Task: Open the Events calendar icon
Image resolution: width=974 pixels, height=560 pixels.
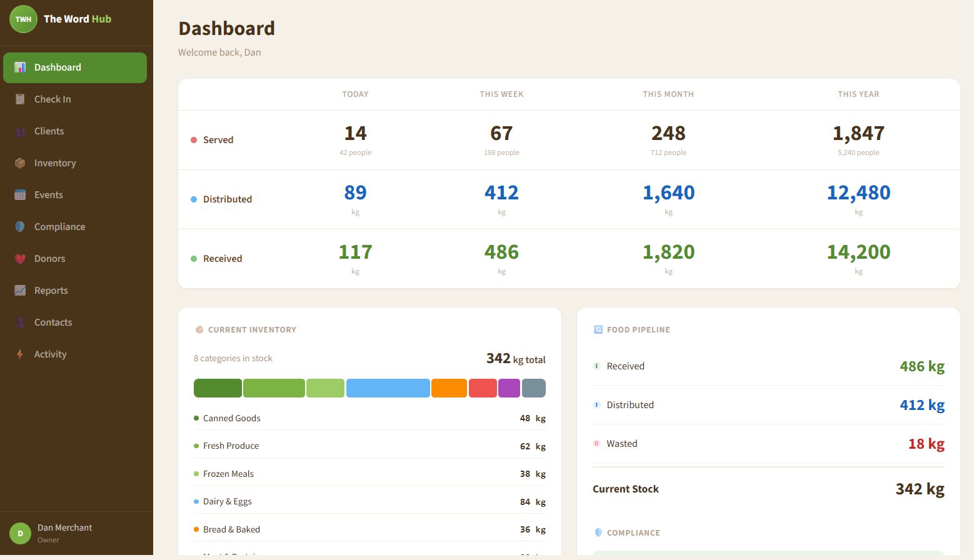Action: click(x=21, y=194)
